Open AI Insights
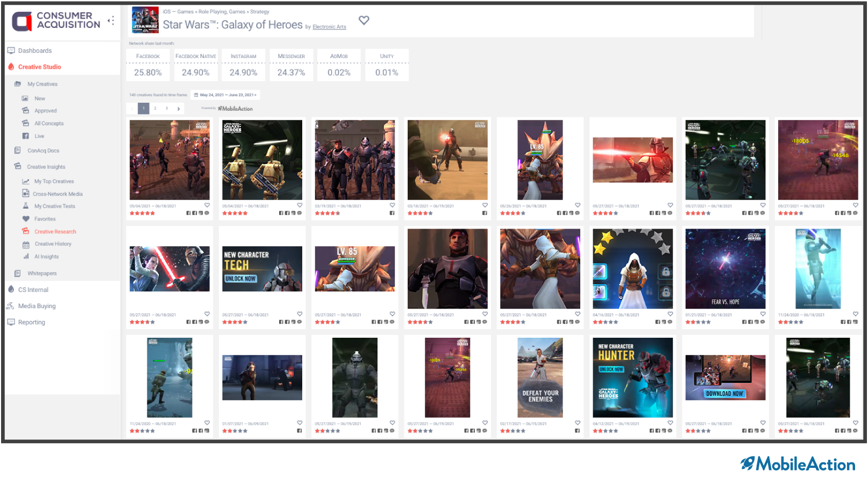The height and width of the screenshot is (484, 868). 47,257
